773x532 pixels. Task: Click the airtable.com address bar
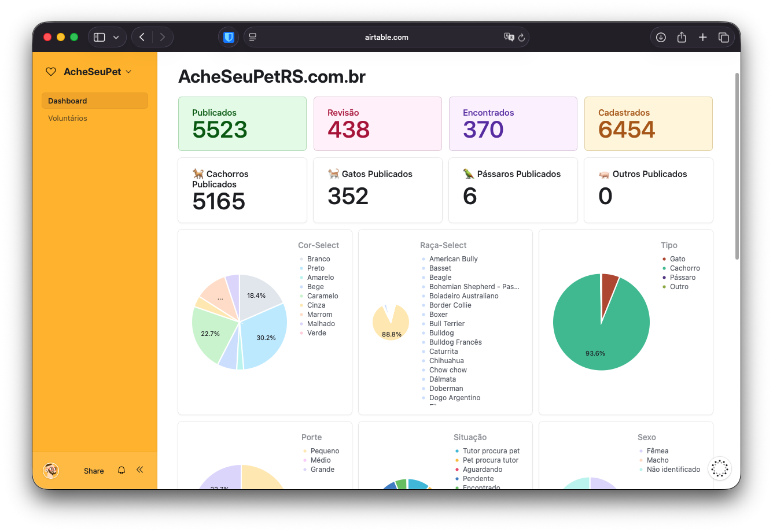click(387, 37)
